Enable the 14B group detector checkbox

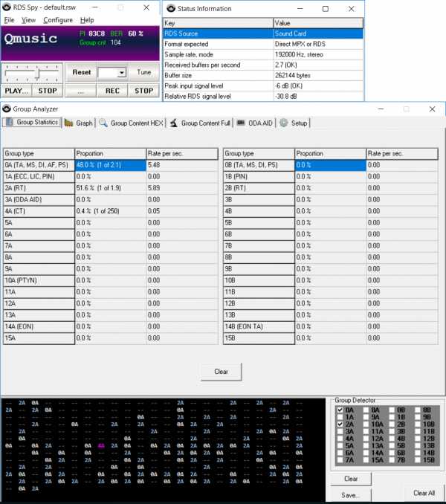point(418,453)
